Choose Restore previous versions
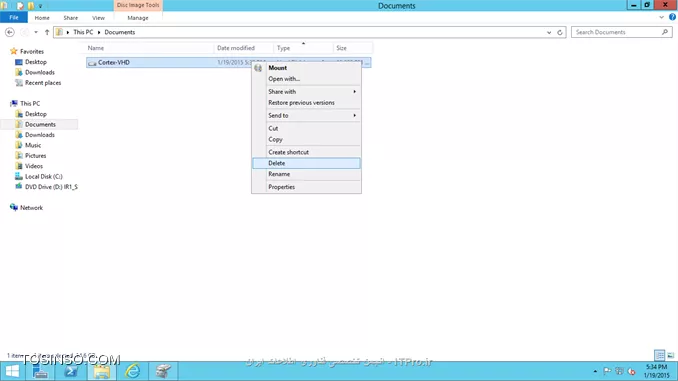The image size is (678, 381). pyautogui.click(x=306, y=102)
